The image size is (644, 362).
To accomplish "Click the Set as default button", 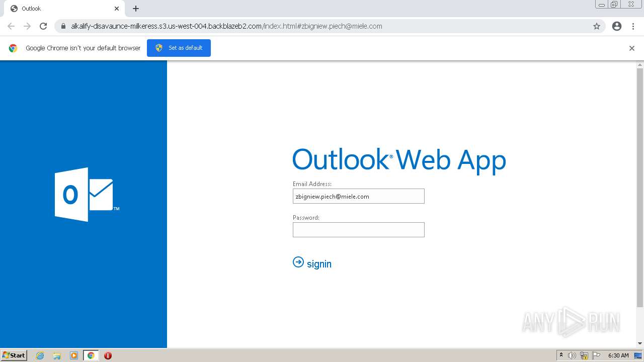I will click(x=179, y=48).
